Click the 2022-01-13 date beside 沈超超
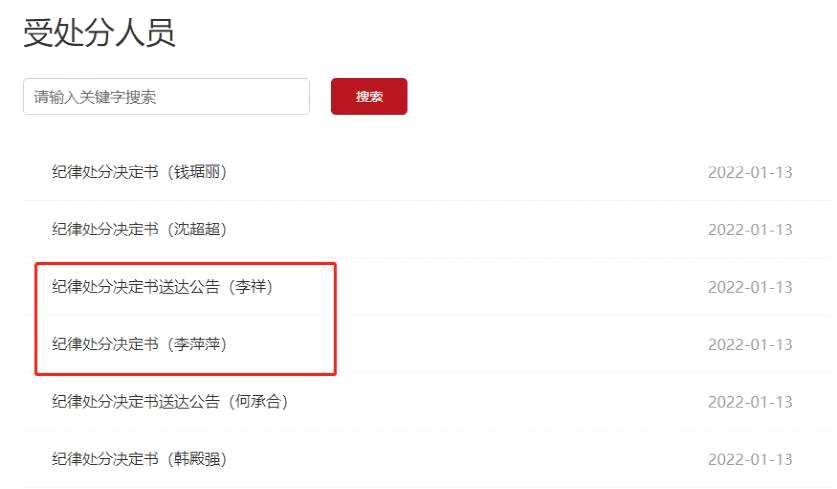 (750, 230)
